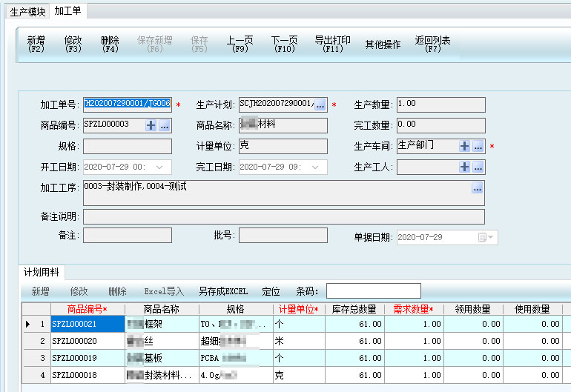Expand the 完工日期 date dropdown
Viewport: 571px width, 392px height.
(x=315, y=167)
